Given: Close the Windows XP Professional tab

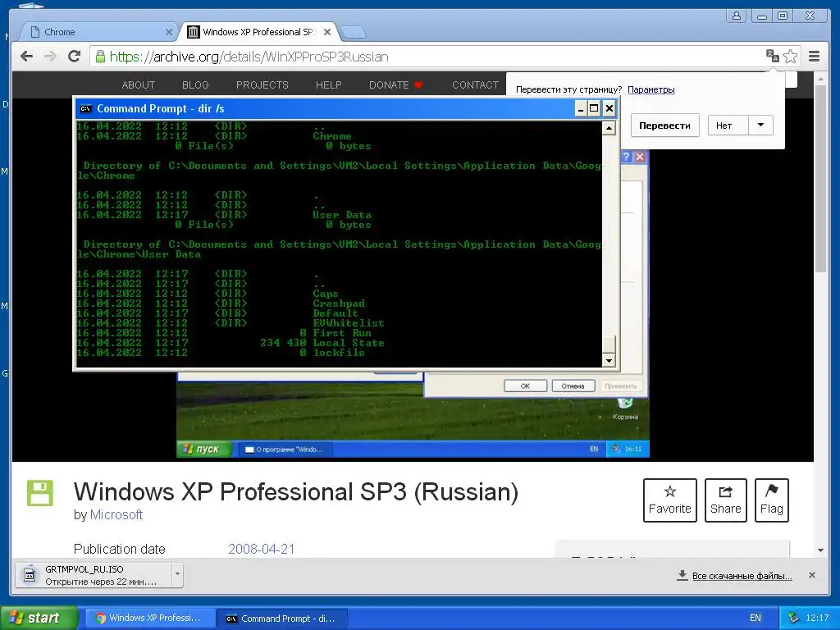Looking at the screenshot, I should [327, 32].
